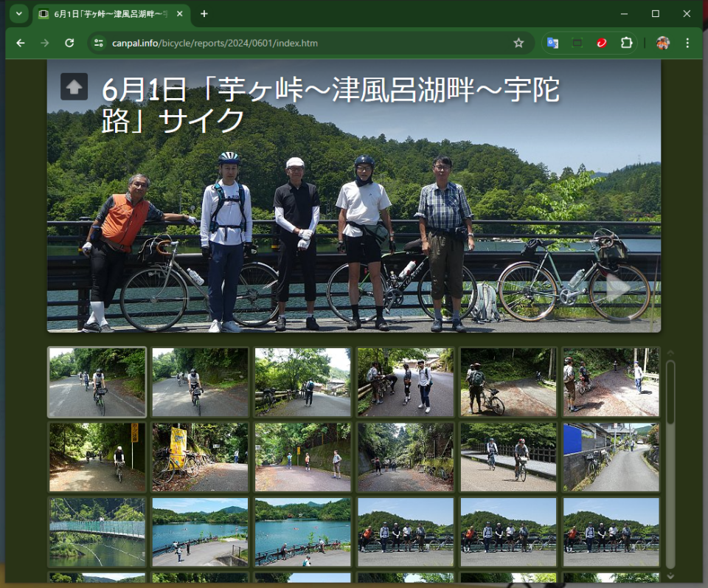The height and width of the screenshot is (588, 708).
Task: View site information icon in address bar
Action: pos(98,43)
